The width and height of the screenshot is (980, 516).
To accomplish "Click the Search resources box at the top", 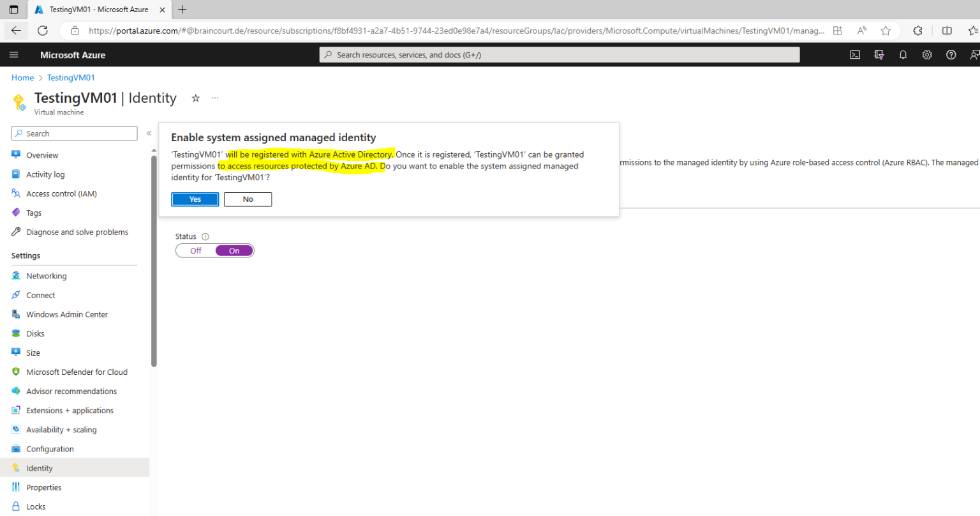I will (558, 54).
